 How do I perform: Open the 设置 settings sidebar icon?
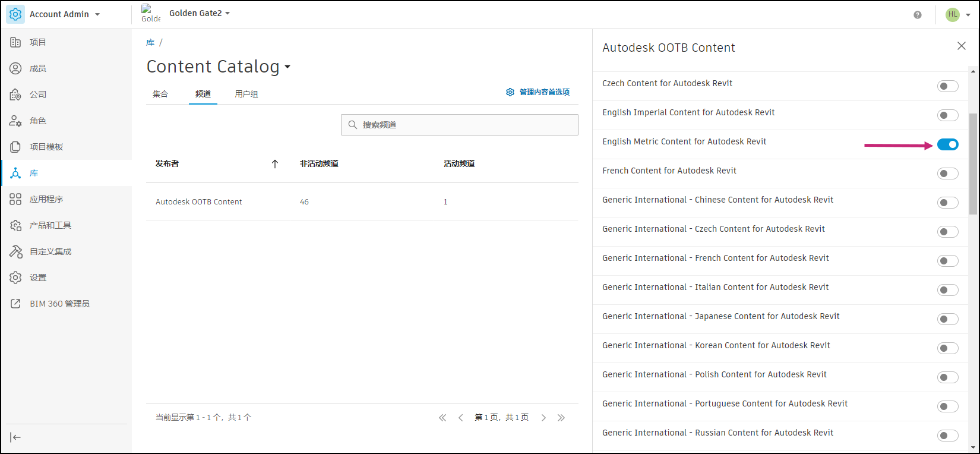pyautogui.click(x=15, y=278)
